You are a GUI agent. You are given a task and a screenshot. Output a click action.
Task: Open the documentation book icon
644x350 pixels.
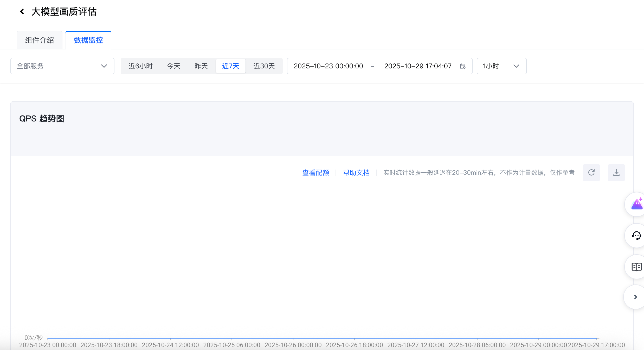click(636, 267)
